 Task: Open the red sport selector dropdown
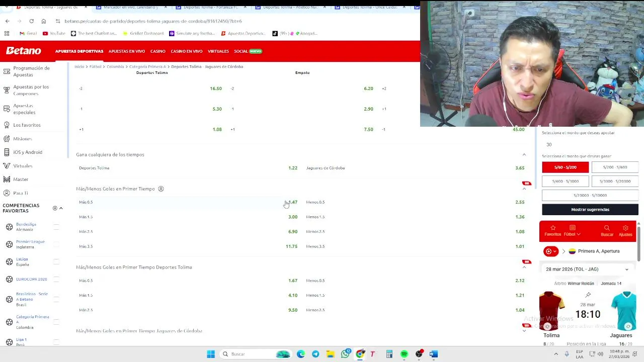[551, 251]
